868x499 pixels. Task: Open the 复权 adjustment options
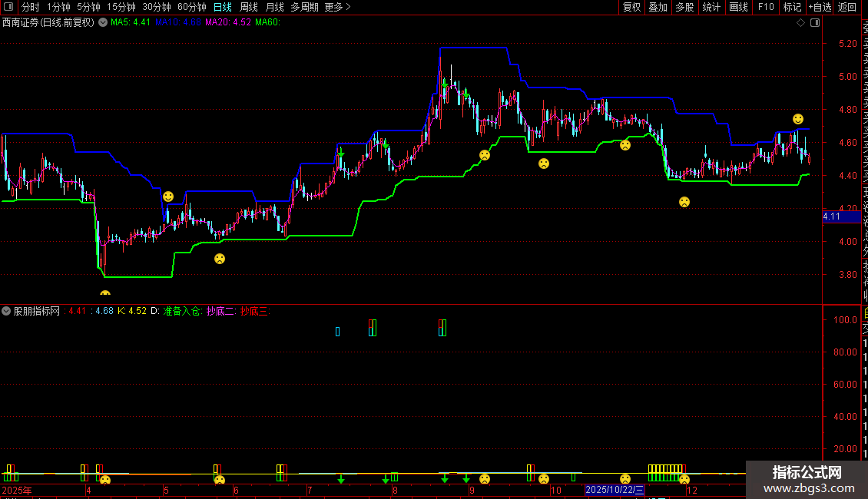(x=631, y=7)
